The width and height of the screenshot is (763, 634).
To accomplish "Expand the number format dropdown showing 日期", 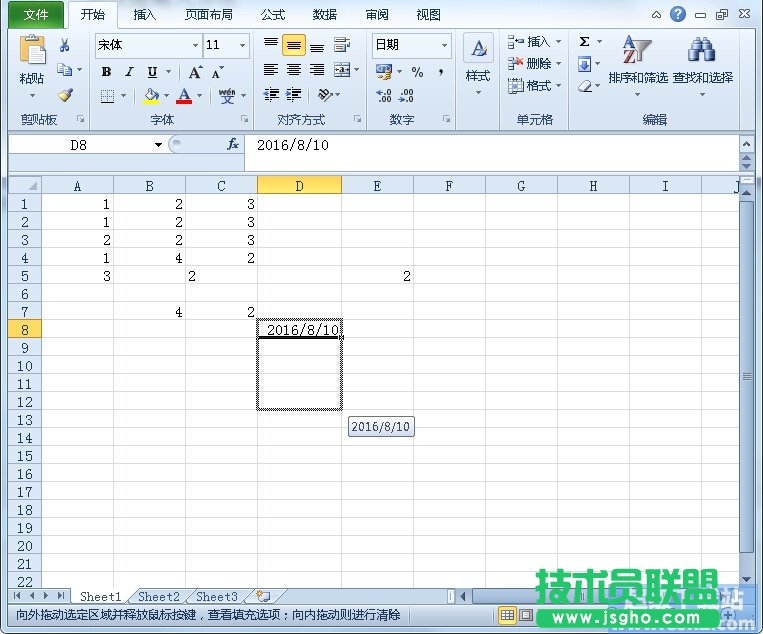I will (x=444, y=45).
